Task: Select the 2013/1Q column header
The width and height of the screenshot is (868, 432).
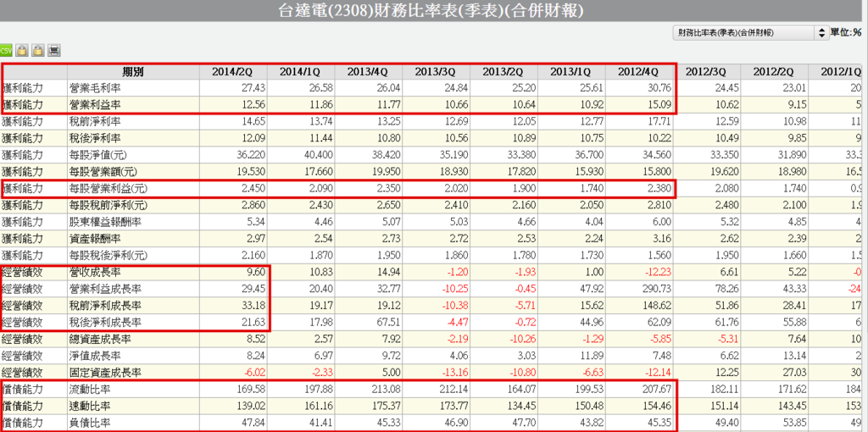Action: [570, 72]
